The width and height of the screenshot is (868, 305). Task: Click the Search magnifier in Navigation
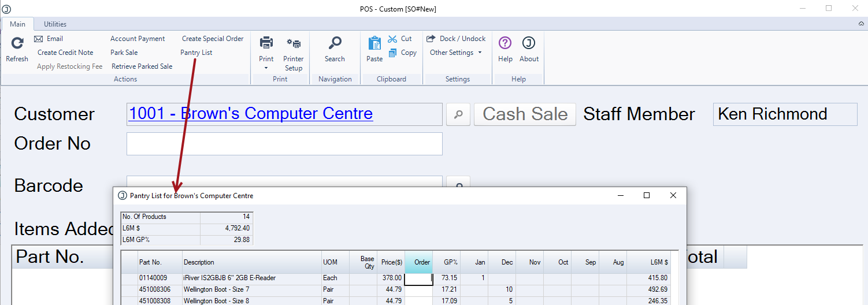tap(335, 43)
